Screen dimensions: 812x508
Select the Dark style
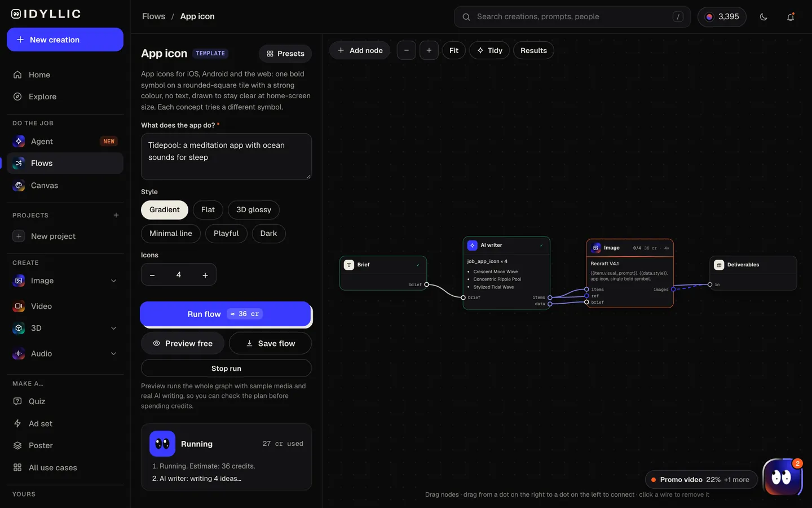point(268,234)
